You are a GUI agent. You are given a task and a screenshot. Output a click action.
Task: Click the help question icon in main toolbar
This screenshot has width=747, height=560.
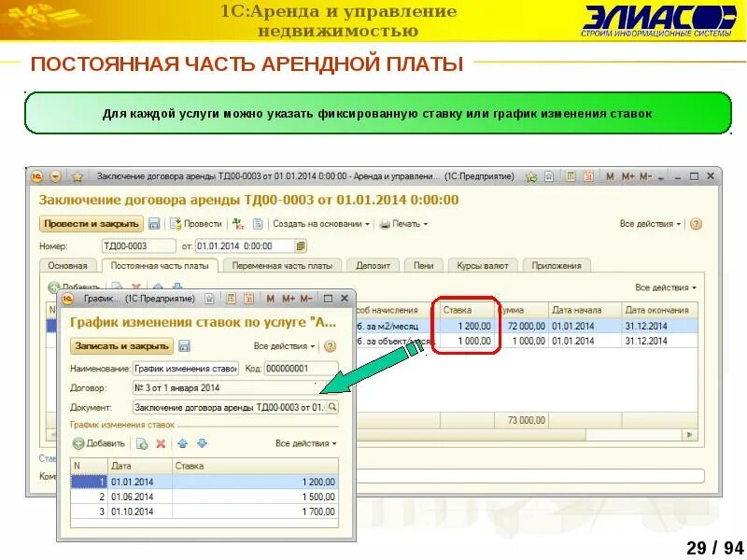pyautogui.click(x=696, y=224)
